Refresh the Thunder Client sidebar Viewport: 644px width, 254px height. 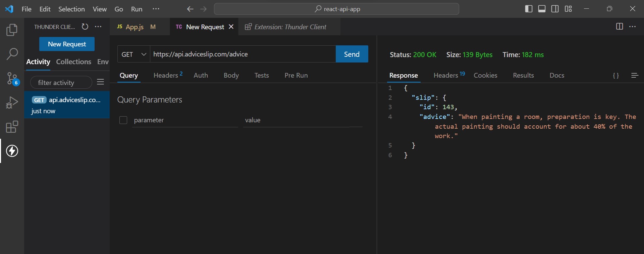pyautogui.click(x=85, y=27)
